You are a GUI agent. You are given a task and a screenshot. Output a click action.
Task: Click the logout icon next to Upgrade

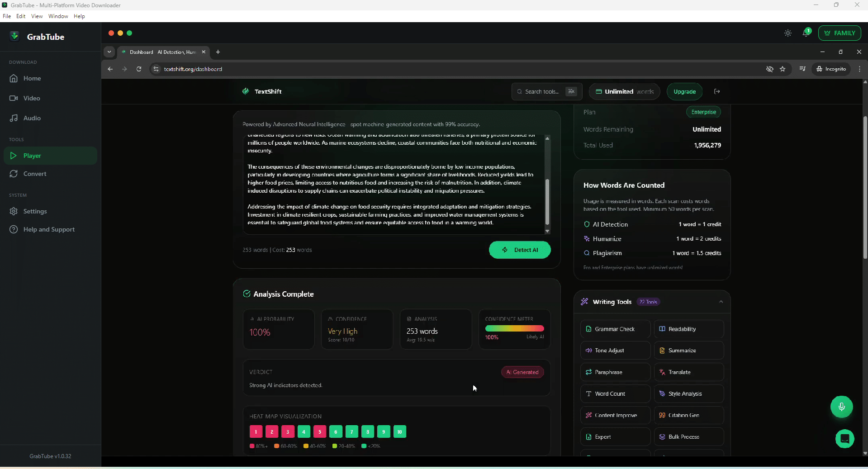pos(717,91)
